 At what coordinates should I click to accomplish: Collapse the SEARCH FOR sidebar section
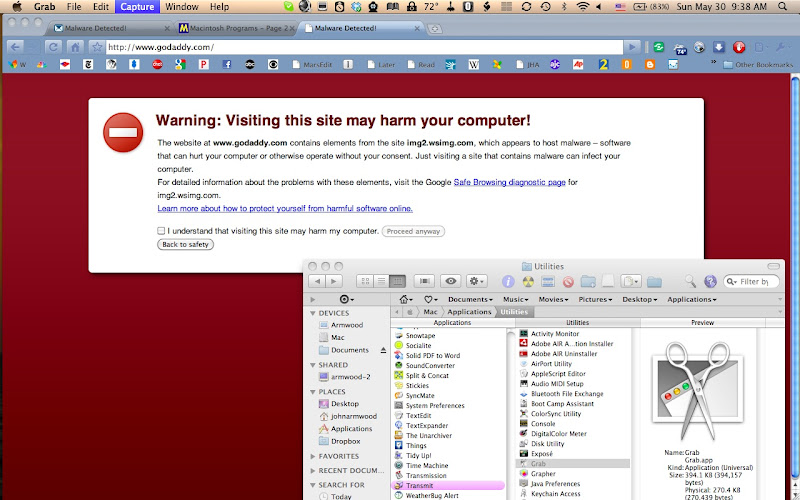pos(313,485)
